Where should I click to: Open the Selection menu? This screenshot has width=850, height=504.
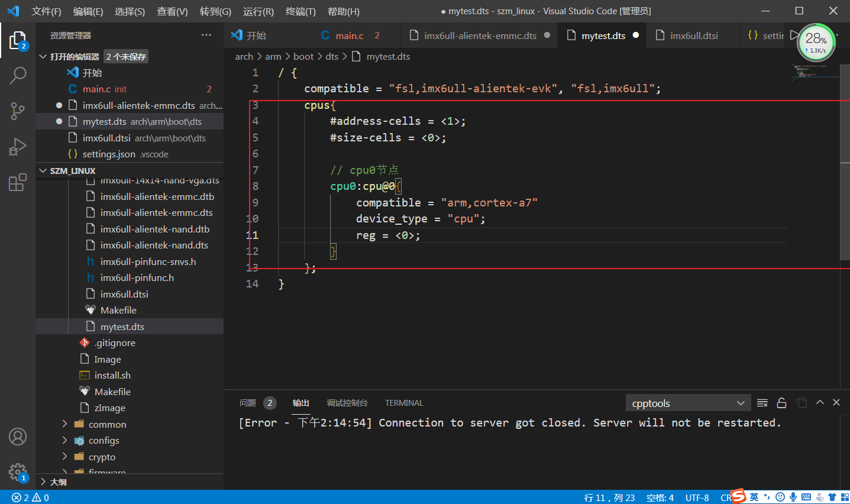point(130,11)
